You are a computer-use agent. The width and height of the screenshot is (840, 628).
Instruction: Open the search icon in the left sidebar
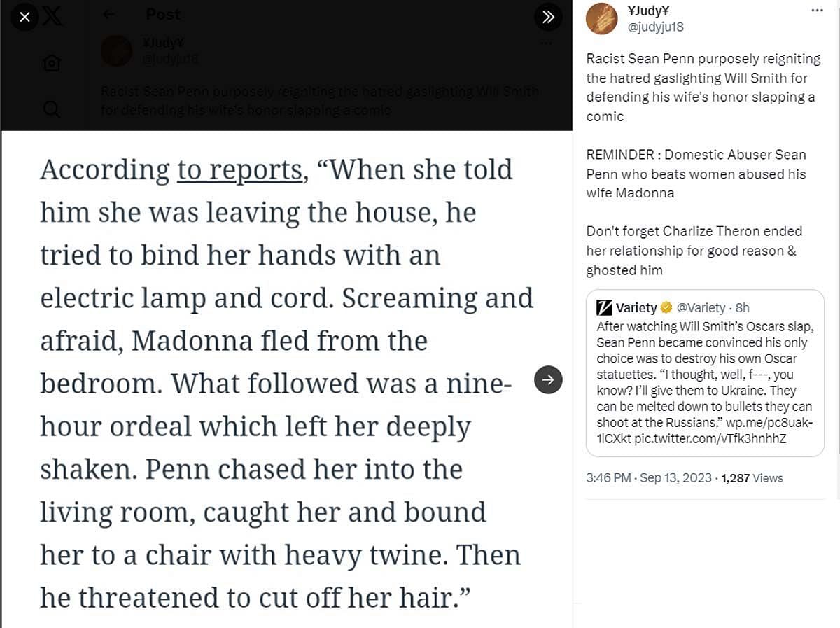[51, 109]
